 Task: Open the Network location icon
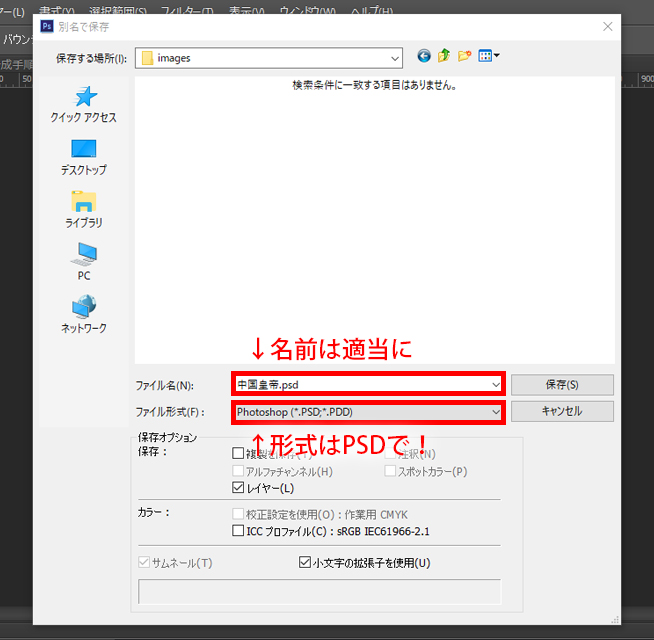[84, 307]
